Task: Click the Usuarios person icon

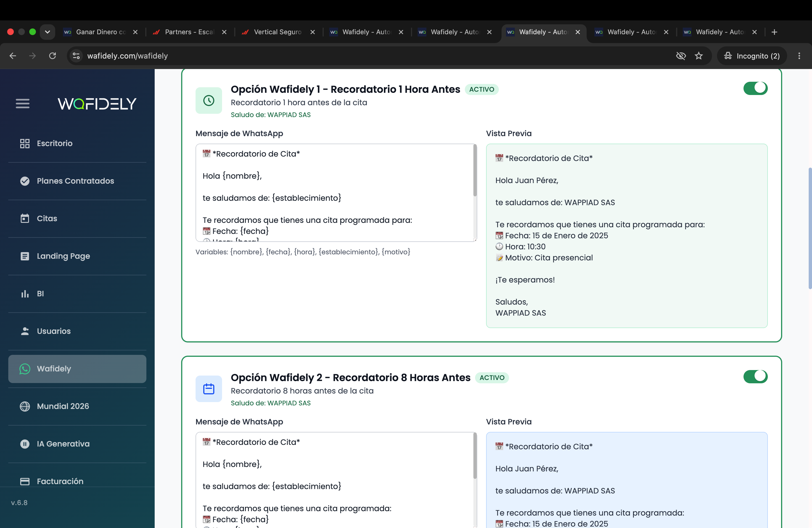Action: point(25,331)
